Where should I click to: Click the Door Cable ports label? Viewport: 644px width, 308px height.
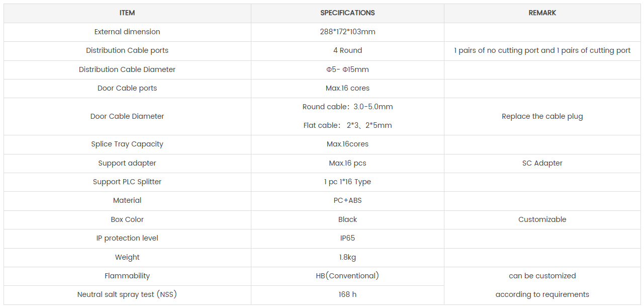(x=127, y=88)
